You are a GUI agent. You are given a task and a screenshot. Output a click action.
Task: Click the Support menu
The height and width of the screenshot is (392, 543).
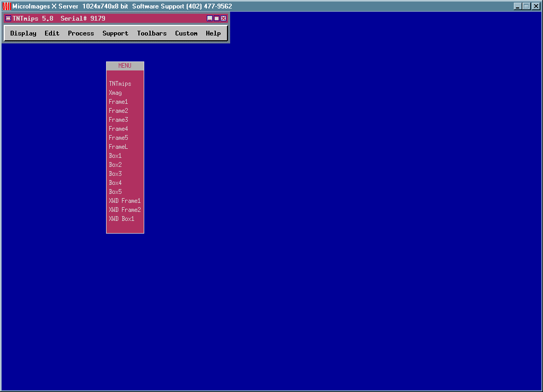point(115,33)
